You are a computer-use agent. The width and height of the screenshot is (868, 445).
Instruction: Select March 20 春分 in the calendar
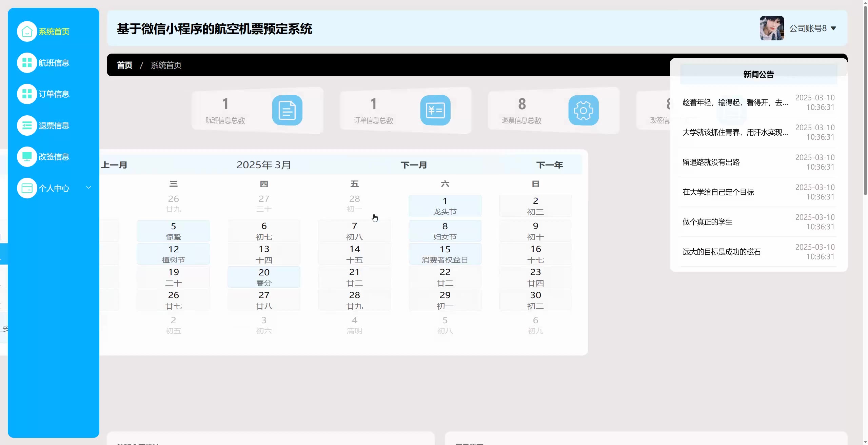click(264, 277)
